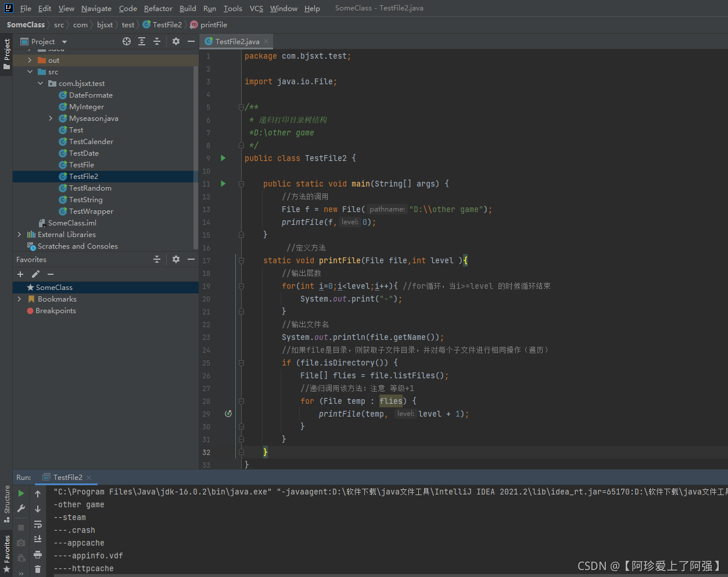Collapse All in the Project panel toolbar
The height and width of the screenshot is (577, 728).
(x=157, y=41)
